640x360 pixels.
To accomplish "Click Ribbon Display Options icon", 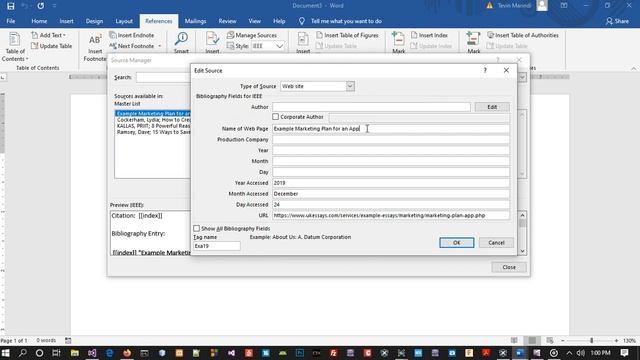I will click(x=564, y=6).
